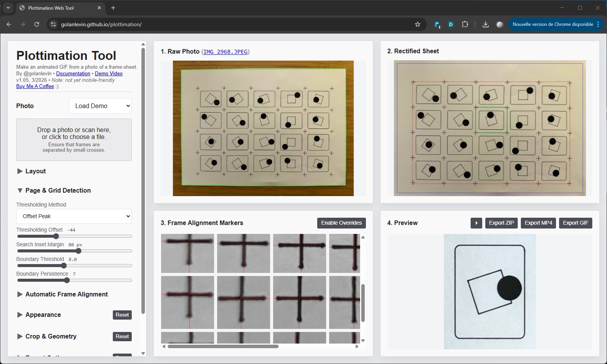Expand the Layout section

[x=35, y=171]
